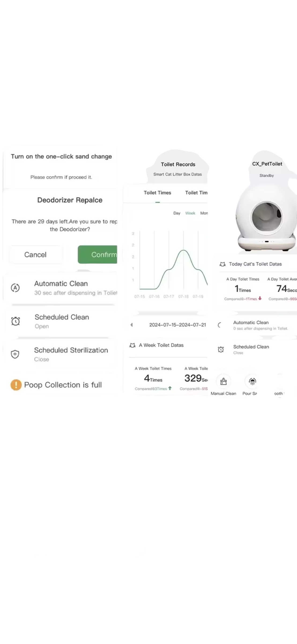Tap the 07-18 peak on the chart

[184, 250]
